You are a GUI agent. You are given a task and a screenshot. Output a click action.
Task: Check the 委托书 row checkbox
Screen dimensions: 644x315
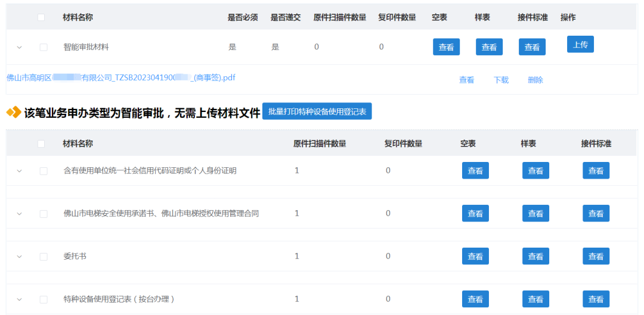[x=44, y=257]
